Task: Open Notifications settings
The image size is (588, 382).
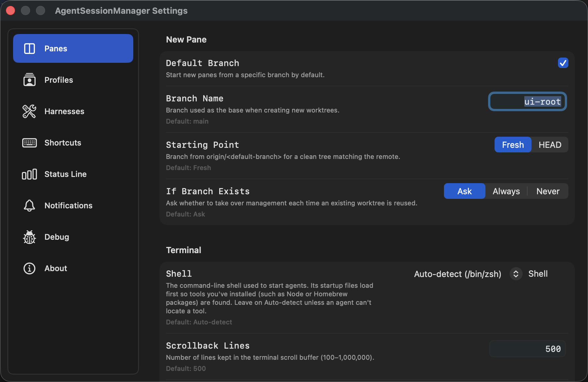Action: point(73,205)
